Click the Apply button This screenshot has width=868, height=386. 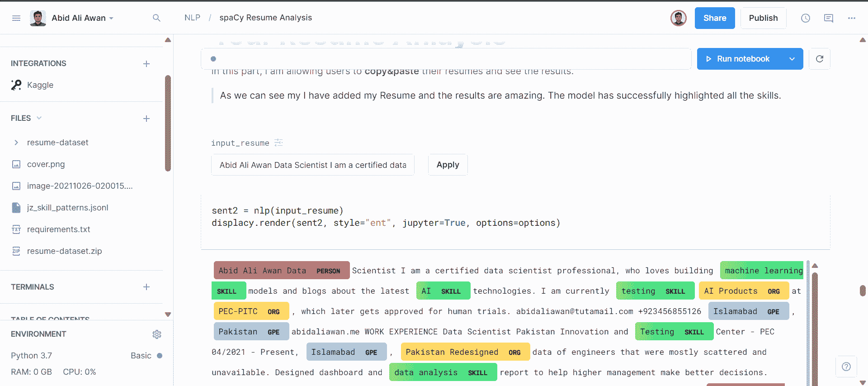[x=448, y=165]
